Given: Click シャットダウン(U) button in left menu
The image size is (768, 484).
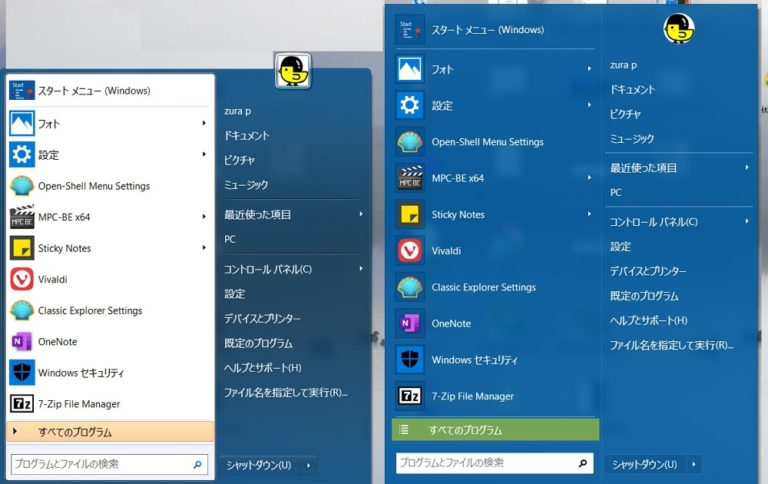Looking at the screenshot, I should [259, 465].
